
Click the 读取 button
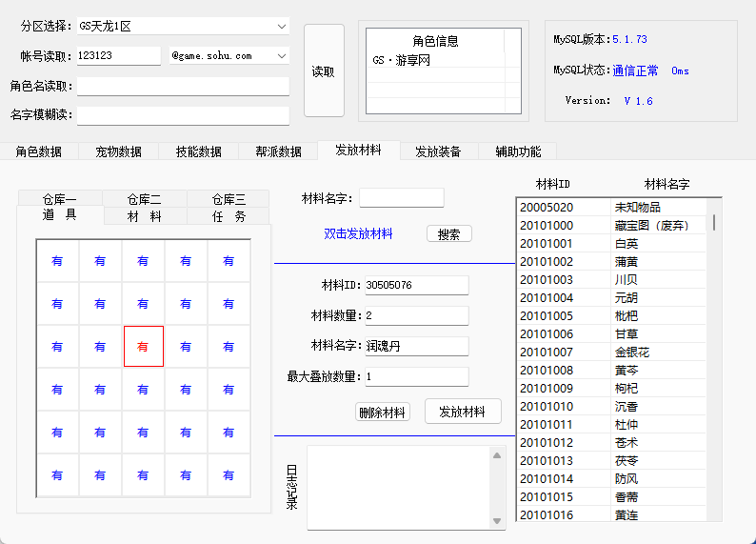coord(324,71)
